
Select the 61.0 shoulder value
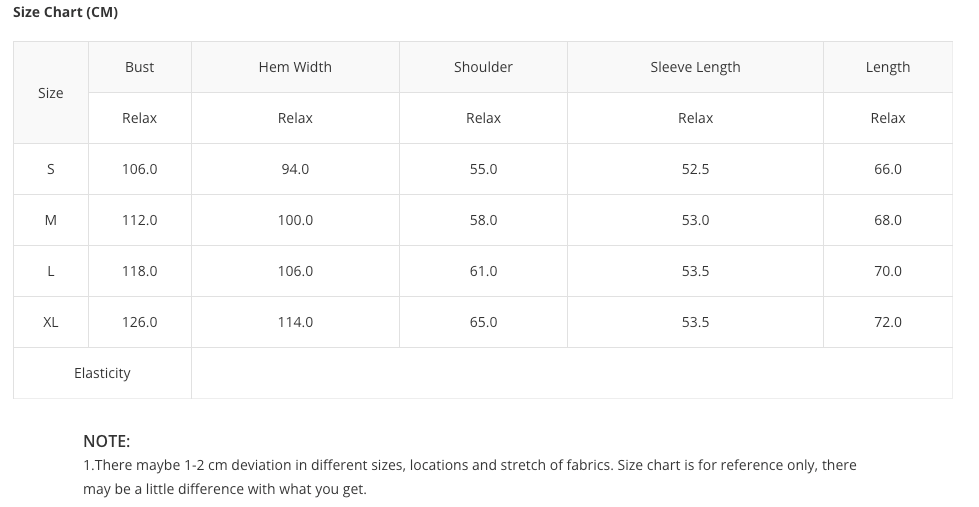point(483,271)
